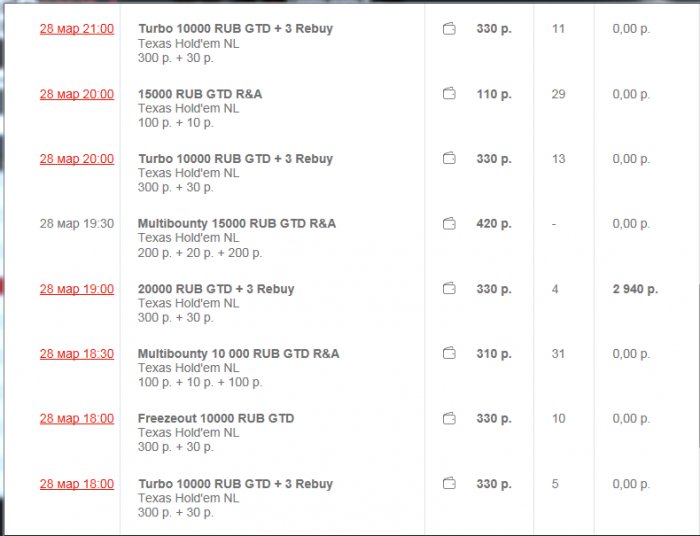The width and height of the screenshot is (700, 536).
Task: Click wallet icon for Freezeout 10000 row
Action: click(449, 419)
